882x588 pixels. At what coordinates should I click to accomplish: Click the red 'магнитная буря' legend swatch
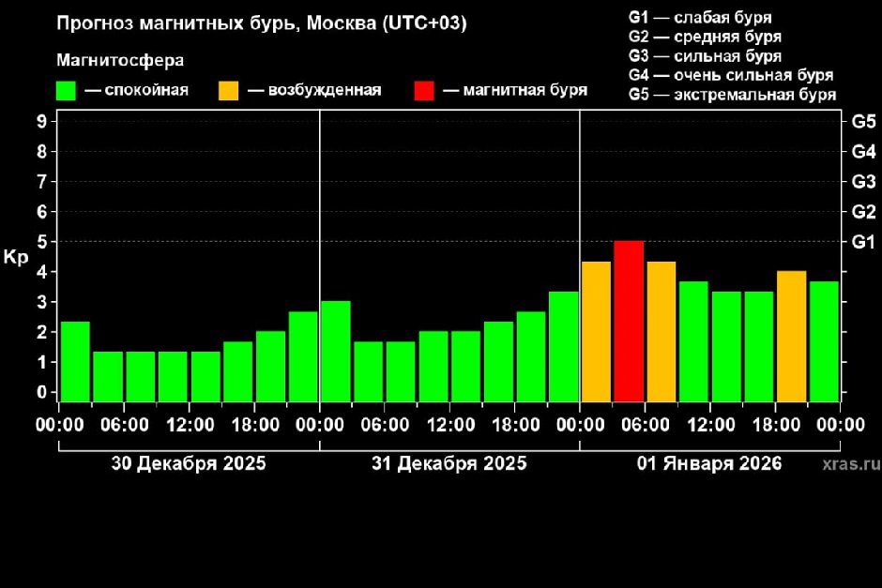(x=423, y=90)
